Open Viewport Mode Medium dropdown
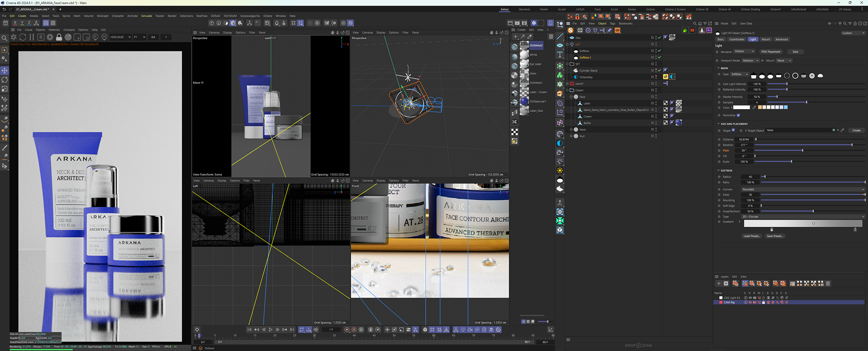 click(750, 61)
